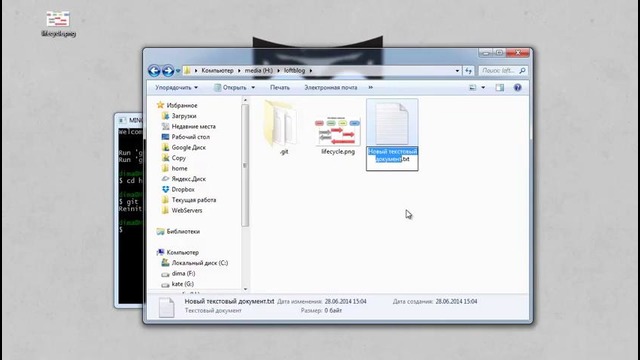Open Загрузки in the navigation pane
The height and width of the screenshot is (360, 640).
pos(184,116)
